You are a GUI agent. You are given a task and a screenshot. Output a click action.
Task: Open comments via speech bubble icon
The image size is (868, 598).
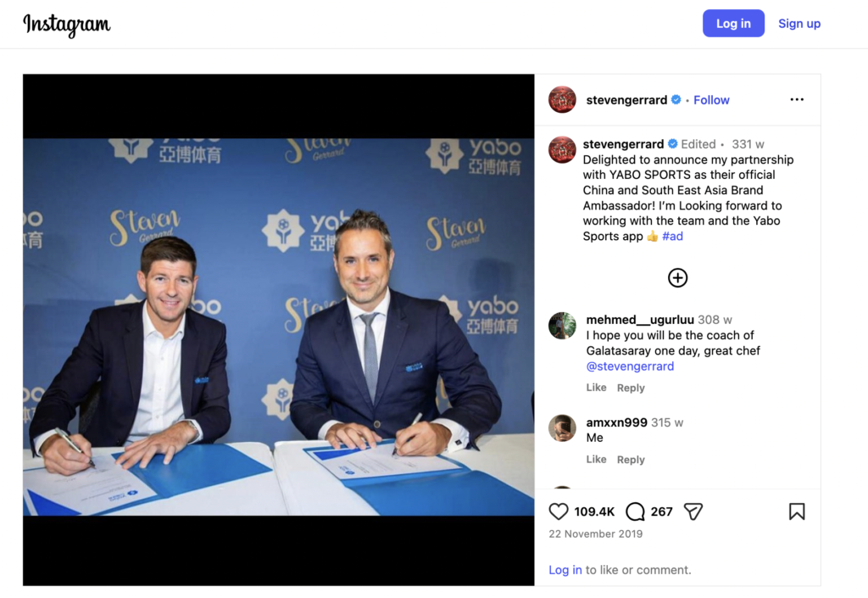635,511
